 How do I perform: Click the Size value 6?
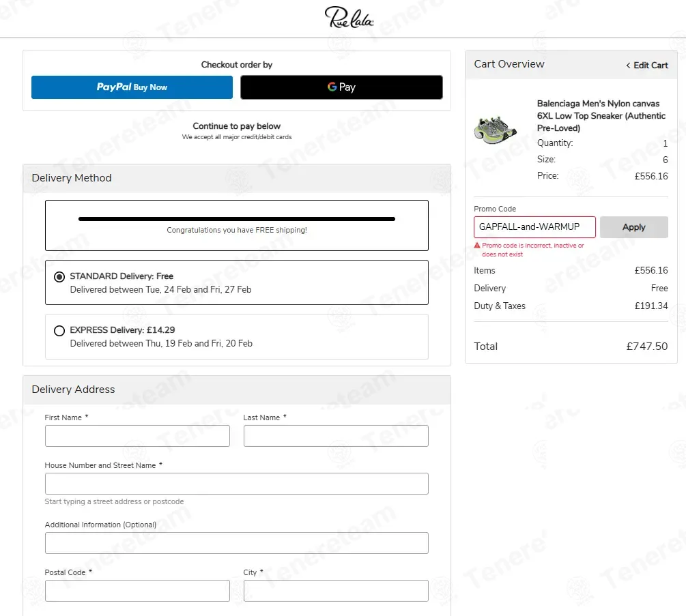coord(665,160)
